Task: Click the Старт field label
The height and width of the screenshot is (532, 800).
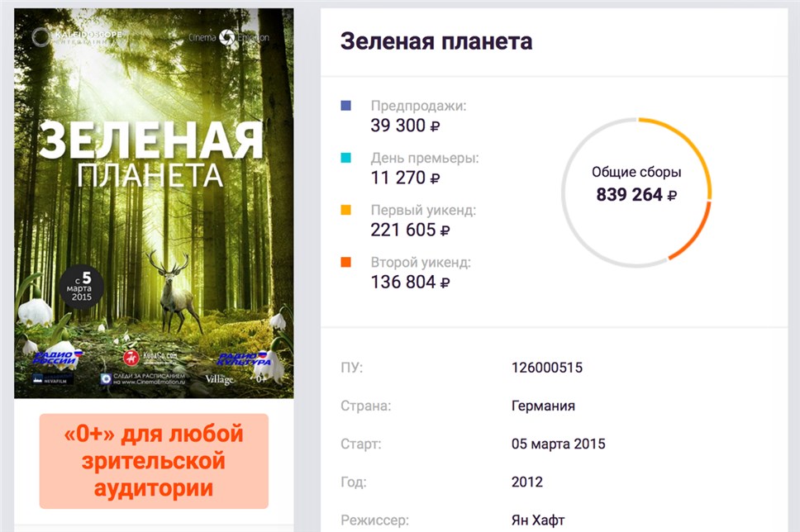Action: 360,444
